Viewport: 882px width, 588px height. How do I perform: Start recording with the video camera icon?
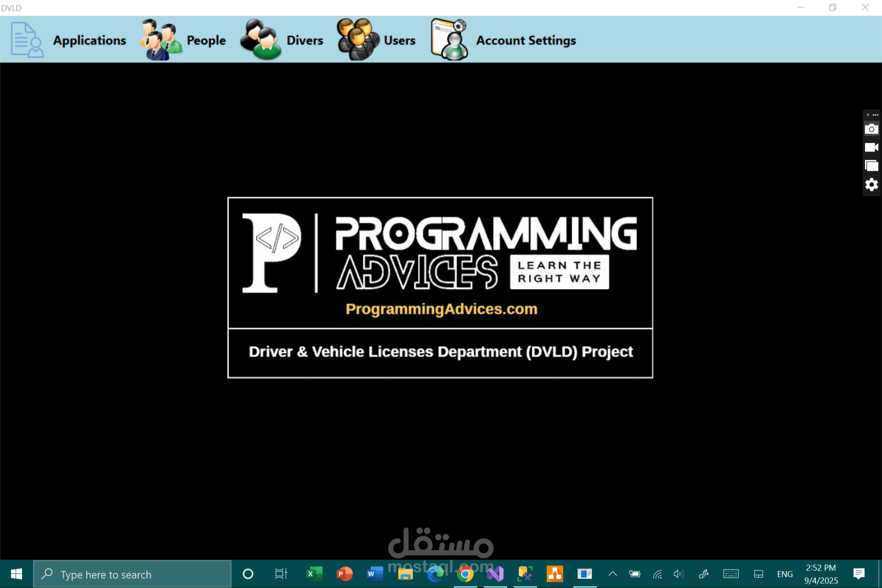click(x=871, y=147)
